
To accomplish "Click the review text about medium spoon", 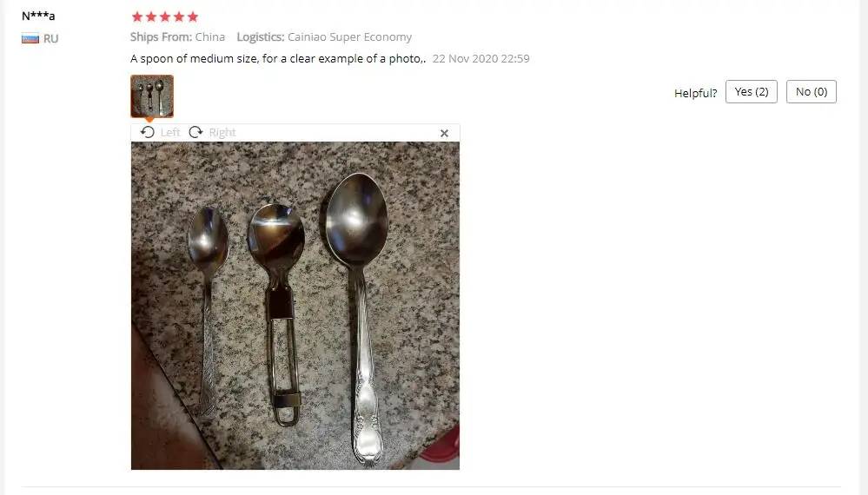I will tap(278, 59).
